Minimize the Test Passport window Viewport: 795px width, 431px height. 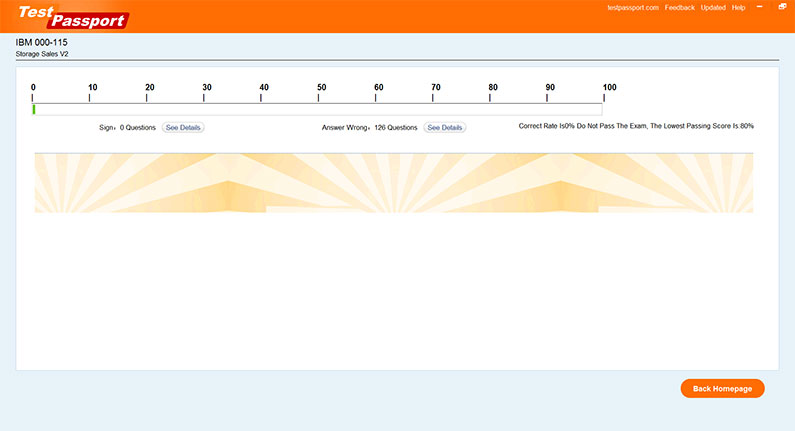click(x=760, y=7)
